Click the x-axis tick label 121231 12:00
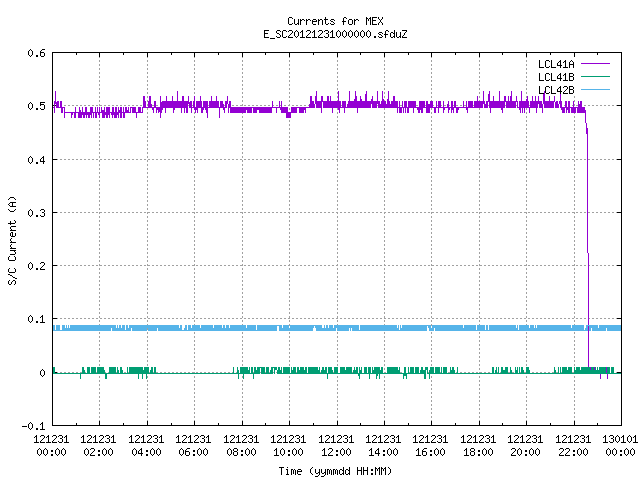The height and width of the screenshot is (480, 640). pos(336,445)
